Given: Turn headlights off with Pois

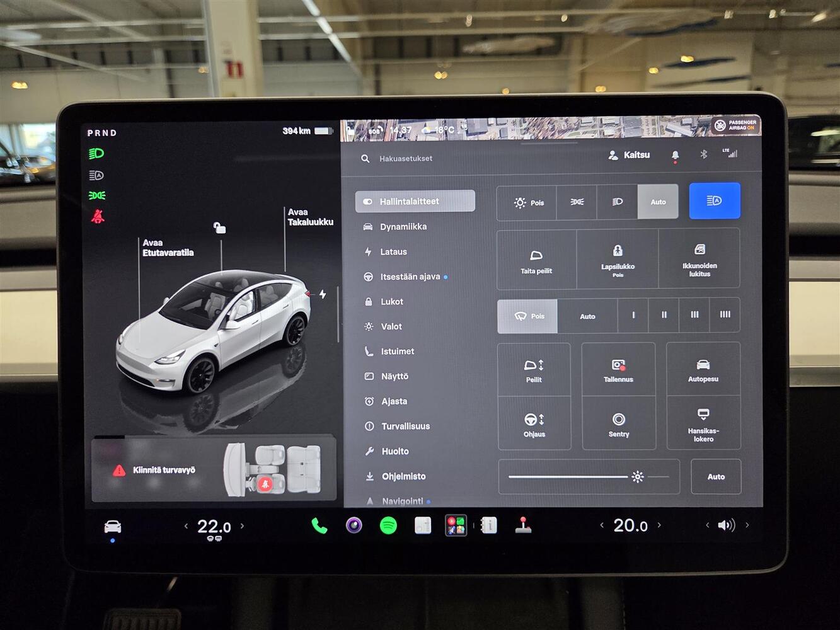Looking at the screenshot, I should click(527, 202).
